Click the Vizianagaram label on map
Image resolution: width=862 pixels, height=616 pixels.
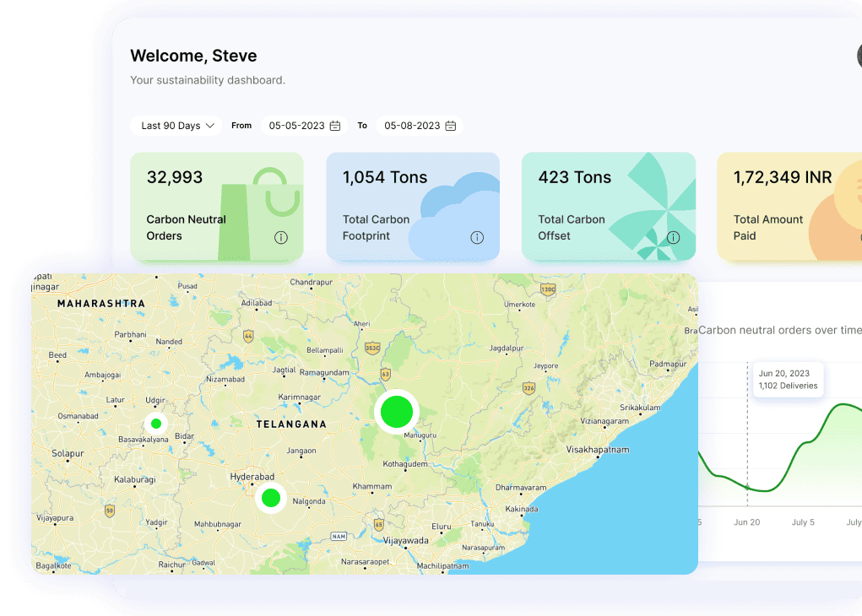click(x=604, y=421)
